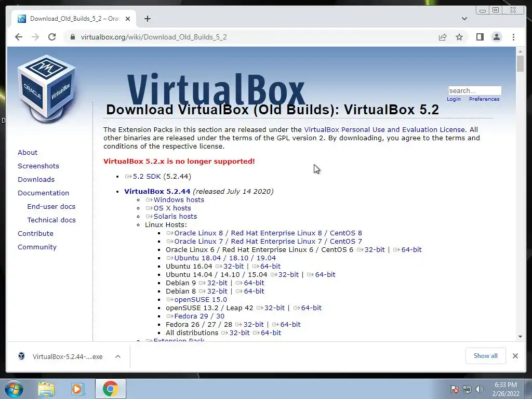Open About in the sidebar
532x399 pixels.
click(28, 152)
